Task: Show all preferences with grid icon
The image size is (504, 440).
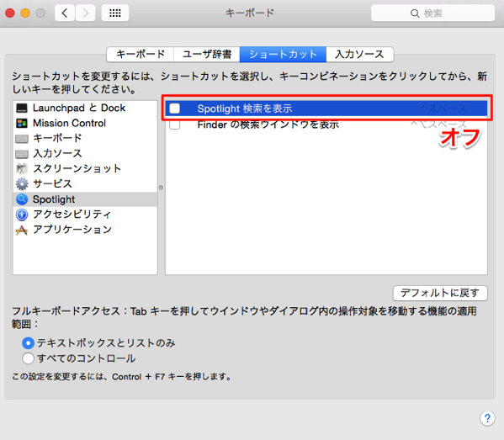Action: 115,13
